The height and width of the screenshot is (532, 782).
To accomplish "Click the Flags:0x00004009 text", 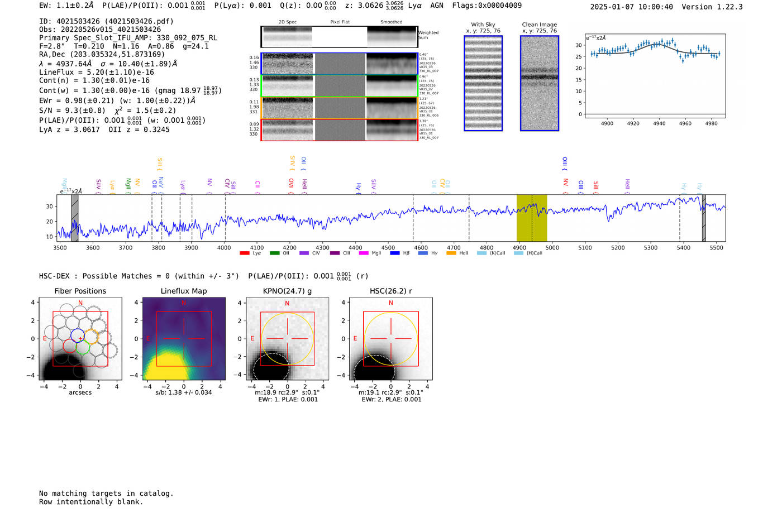I will pyautogui.click(x=487, y=6).
